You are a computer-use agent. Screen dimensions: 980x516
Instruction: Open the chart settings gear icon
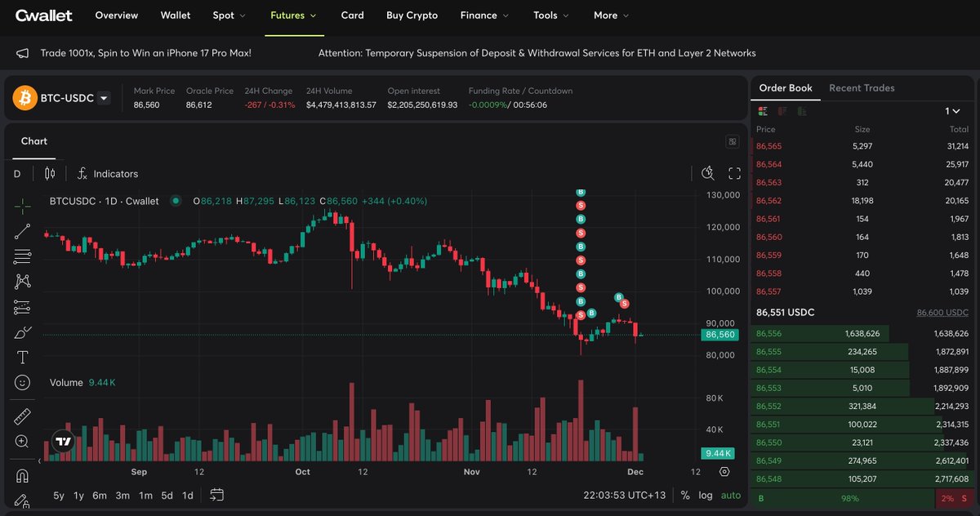724,472
